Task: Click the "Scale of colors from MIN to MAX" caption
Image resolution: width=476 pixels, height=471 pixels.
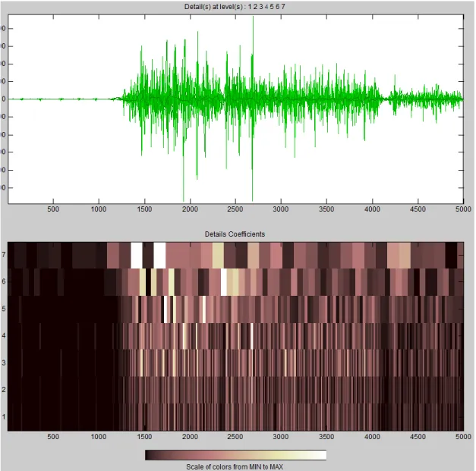Action: (x=235, y=466)
